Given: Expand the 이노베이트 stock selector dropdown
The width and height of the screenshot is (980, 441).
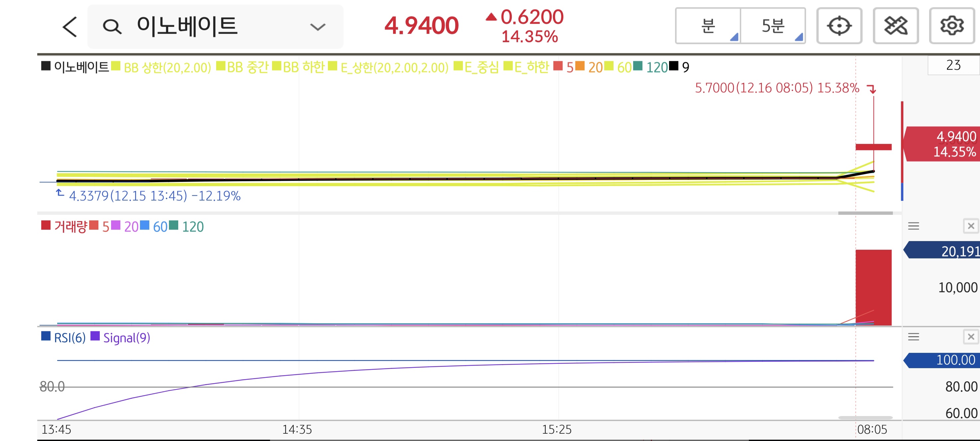Looking at the screenshot, I should tap(317, 27).
